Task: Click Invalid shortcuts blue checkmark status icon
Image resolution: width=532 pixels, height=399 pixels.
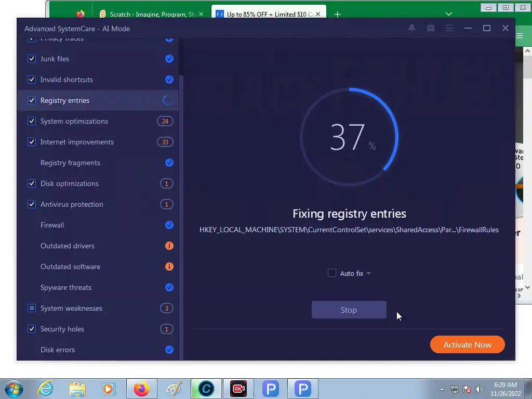Action: pos(169,79)
